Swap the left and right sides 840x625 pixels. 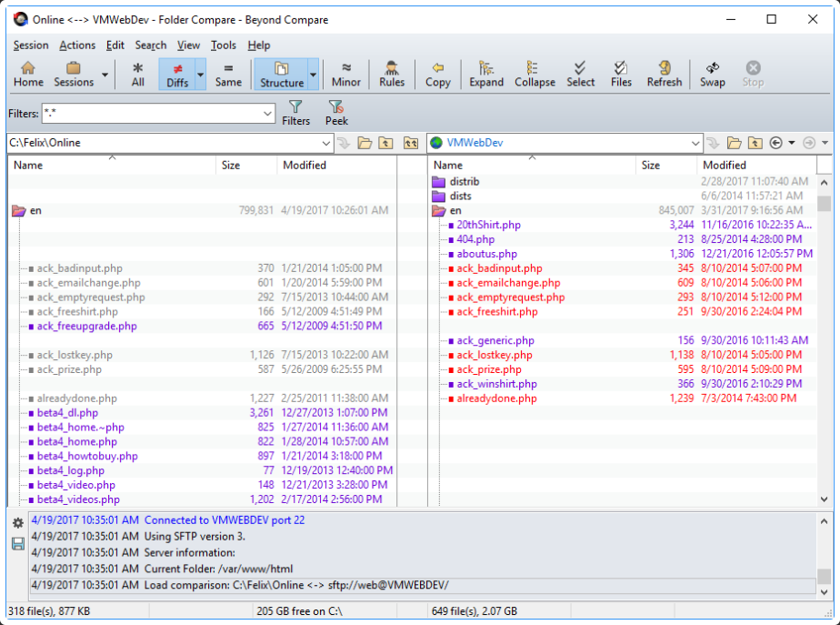coord(712,74)
